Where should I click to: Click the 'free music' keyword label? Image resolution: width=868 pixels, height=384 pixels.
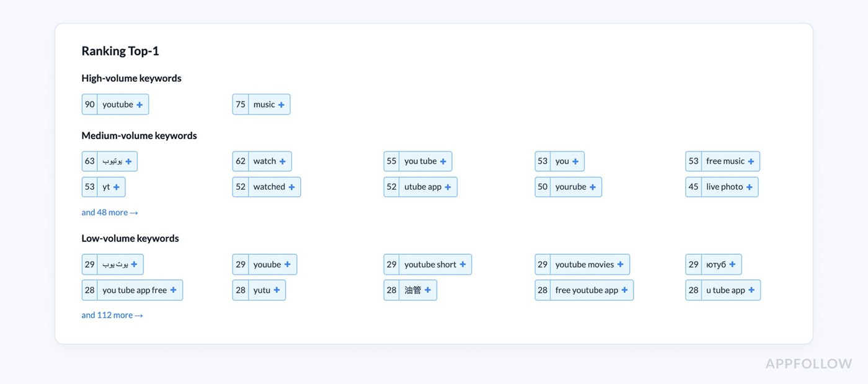pos(725,161)
